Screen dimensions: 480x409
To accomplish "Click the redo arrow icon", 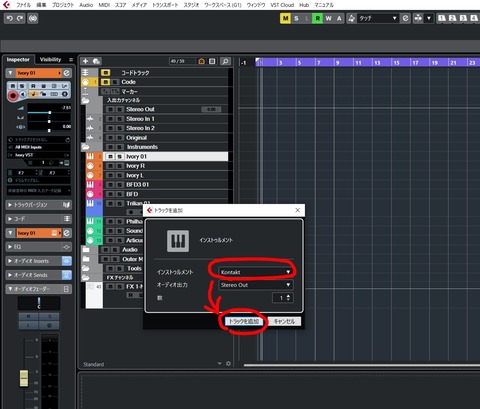I will (x=20, y=18).
